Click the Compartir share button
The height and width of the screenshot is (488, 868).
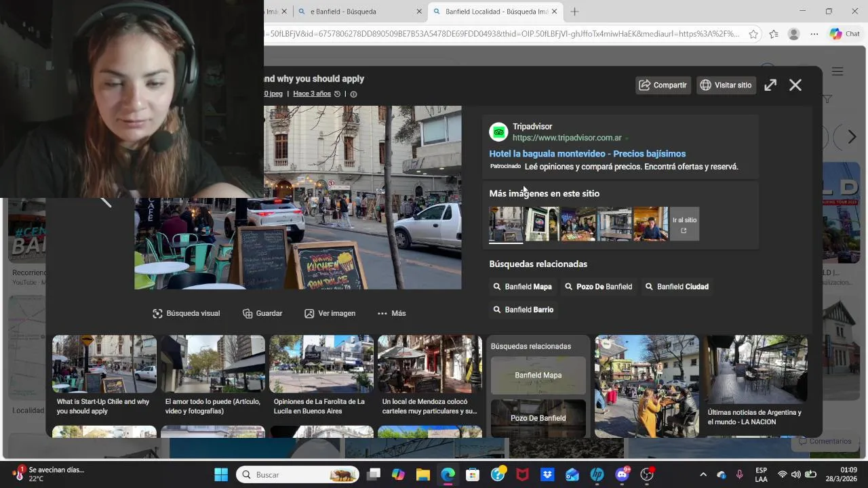(x=663, y=85)
